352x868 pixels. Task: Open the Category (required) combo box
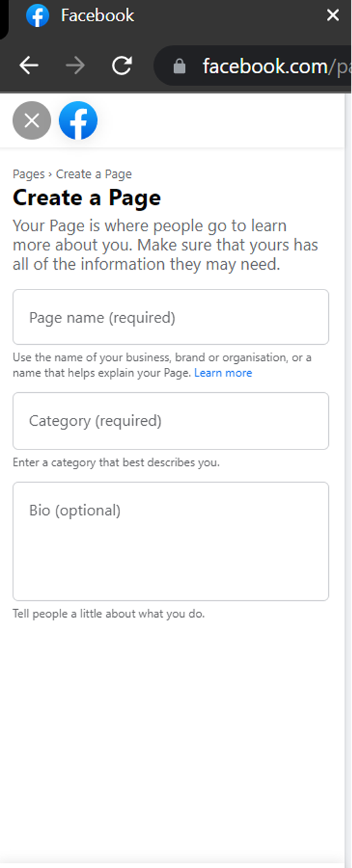coord(171,421)
